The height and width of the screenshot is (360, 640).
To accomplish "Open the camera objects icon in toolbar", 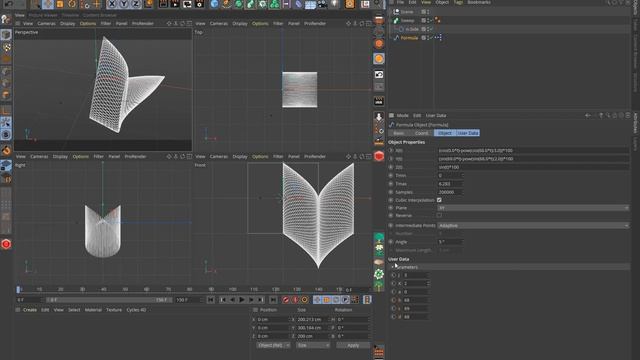I will point(322,4).
